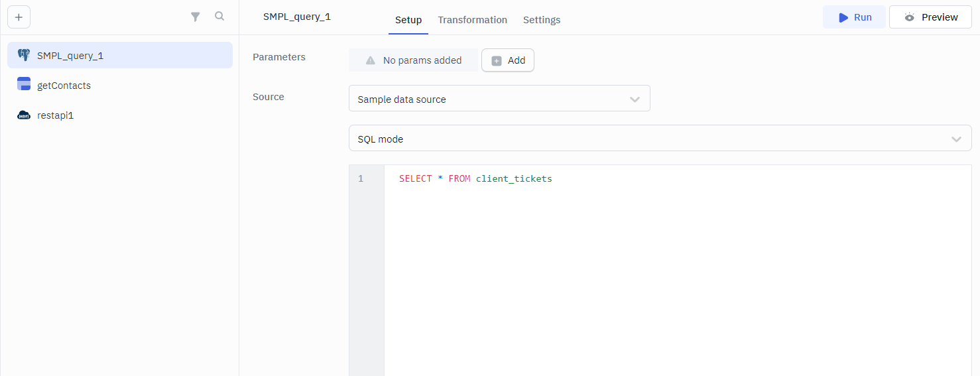Click the warning triangle in No params added
The height and width of the screenshot is (376, 980).
pos(371,60)
